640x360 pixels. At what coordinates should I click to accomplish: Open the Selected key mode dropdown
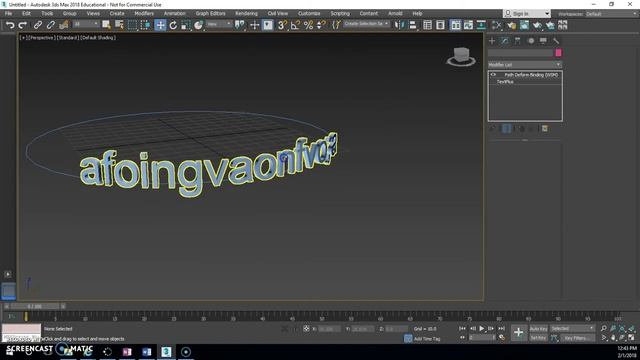(x=572, y=329)
